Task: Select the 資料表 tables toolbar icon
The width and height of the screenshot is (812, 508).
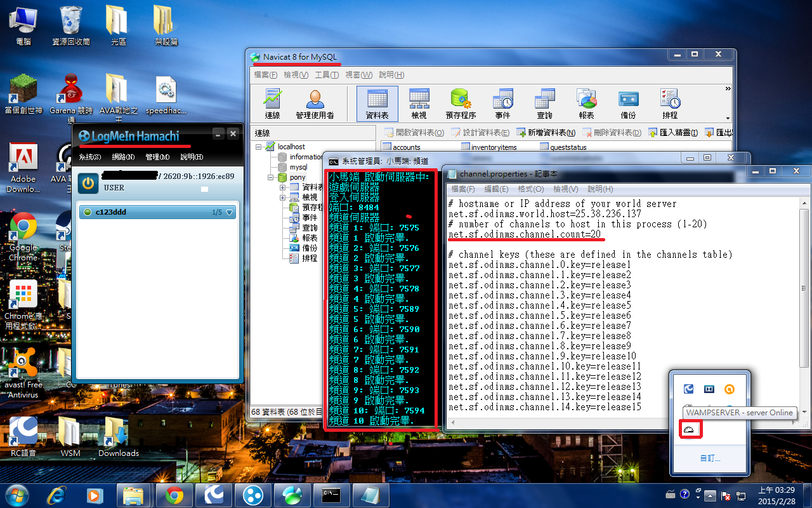Action: point(377,104)
